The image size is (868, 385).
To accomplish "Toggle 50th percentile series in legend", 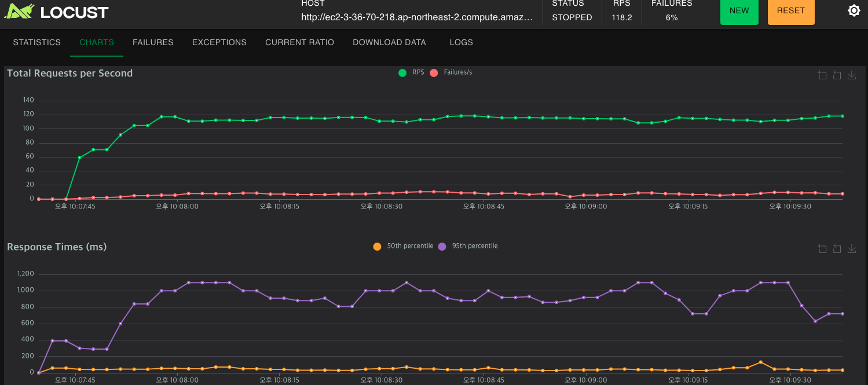I will (x=403, y=246).
